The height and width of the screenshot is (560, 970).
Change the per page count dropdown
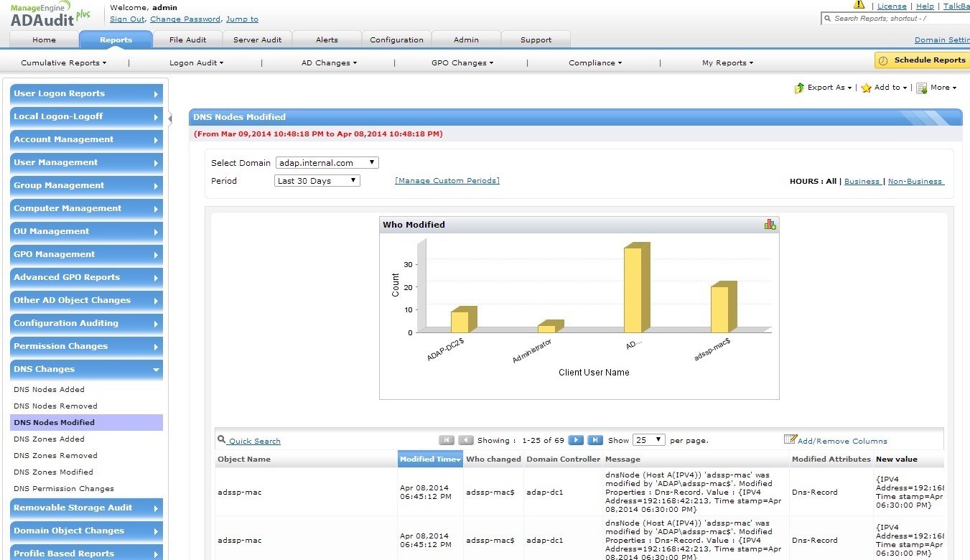(x=649, y=440)
